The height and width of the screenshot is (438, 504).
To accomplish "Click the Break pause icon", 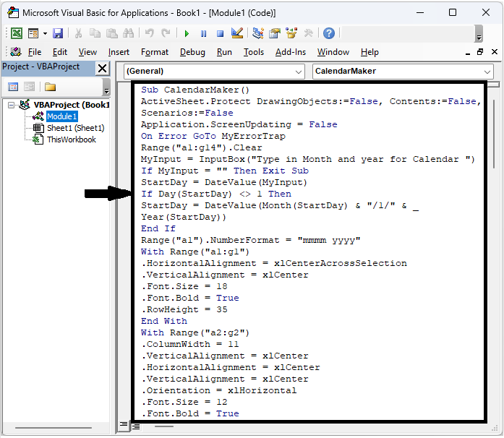I will [203, 33].
